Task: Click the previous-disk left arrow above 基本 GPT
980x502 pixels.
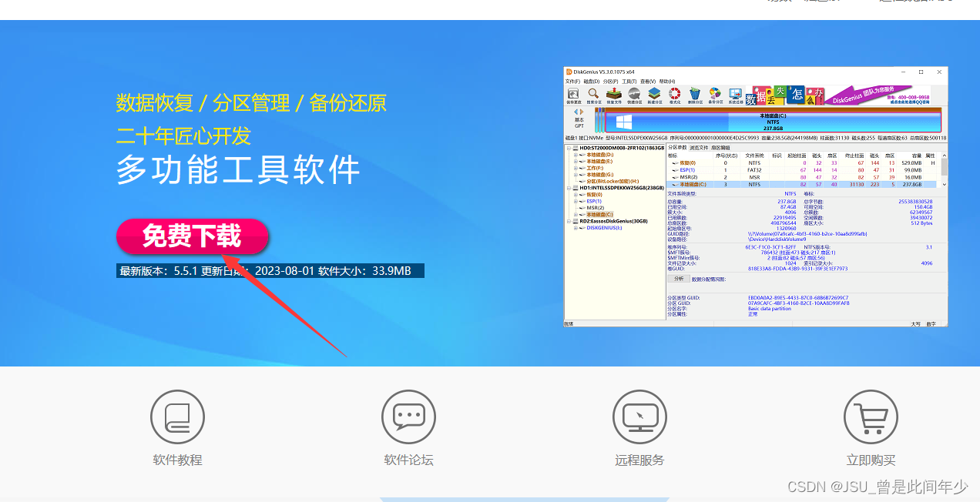Action: (x=576, y=112)
